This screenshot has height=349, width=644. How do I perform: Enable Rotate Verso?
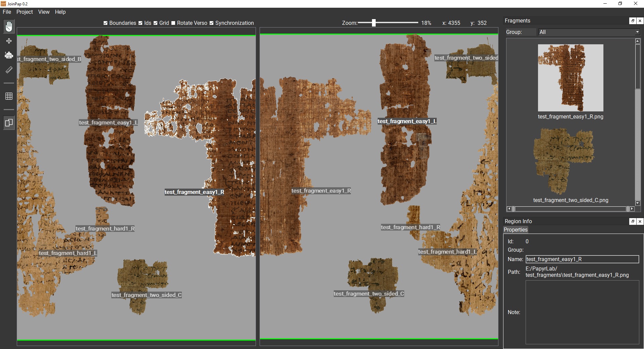coord(174,23)
